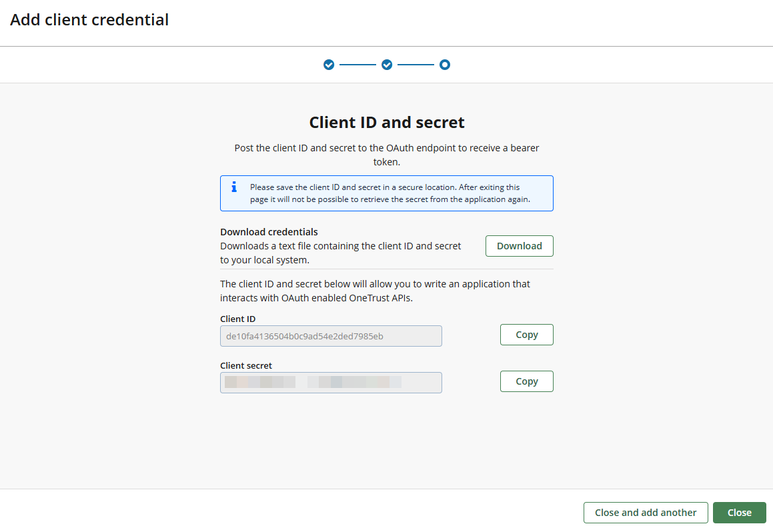
Task: Copy the Client ID to the clipboard
Action: click(x=526, y=334)
